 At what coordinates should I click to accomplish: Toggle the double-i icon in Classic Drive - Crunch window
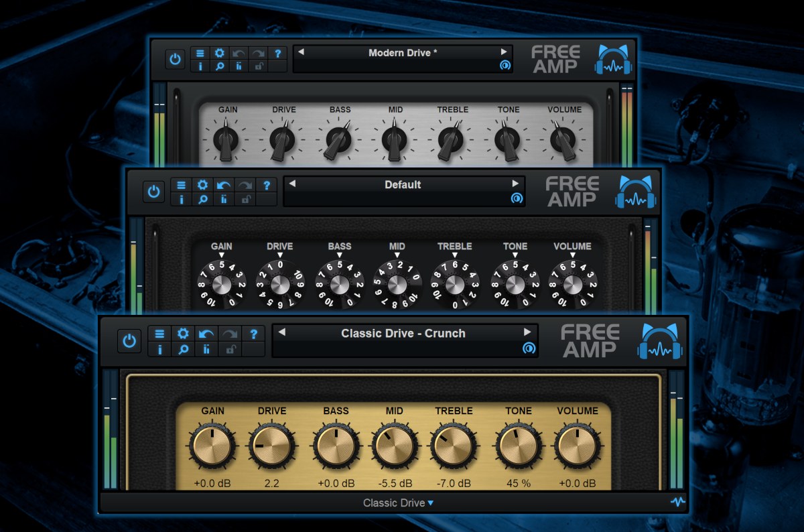pos(206,348)
